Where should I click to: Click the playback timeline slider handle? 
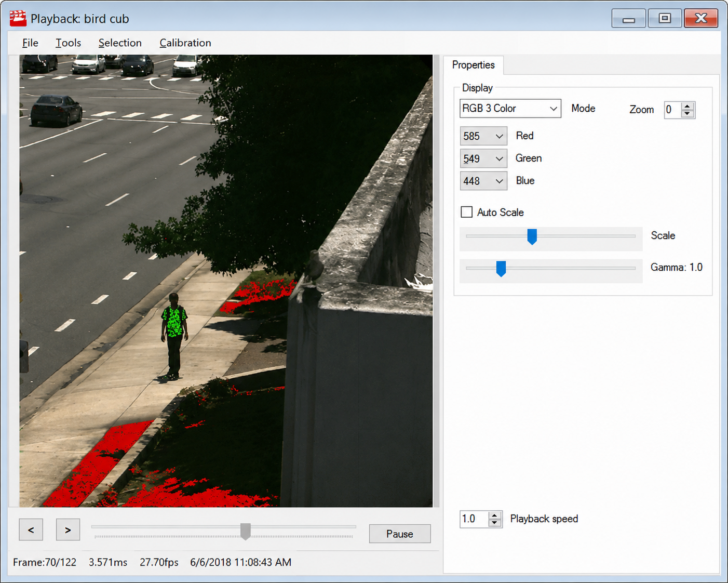pyautogui.click(x=246, y=532)
